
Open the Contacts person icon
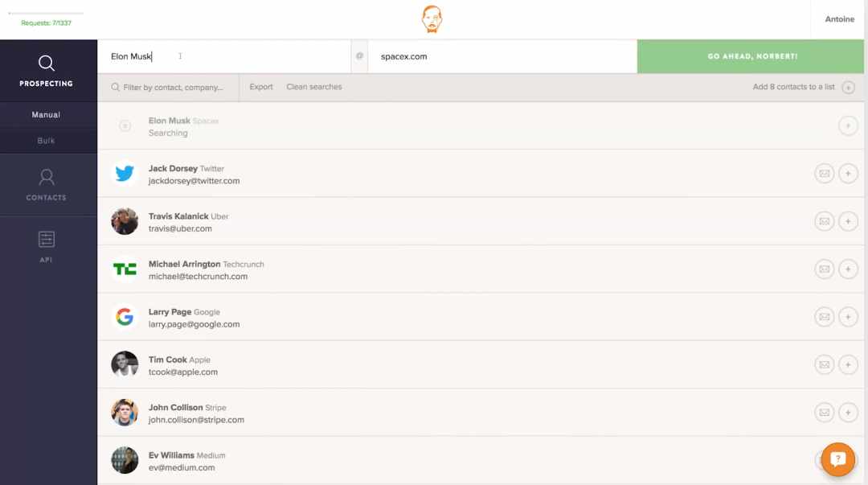(x=47, y=177)
